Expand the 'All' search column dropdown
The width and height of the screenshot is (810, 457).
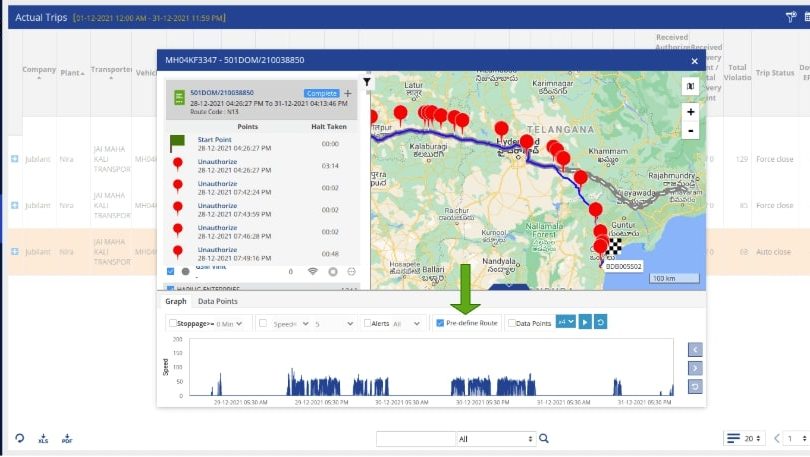pyautogui.click(x=495, y=439)
